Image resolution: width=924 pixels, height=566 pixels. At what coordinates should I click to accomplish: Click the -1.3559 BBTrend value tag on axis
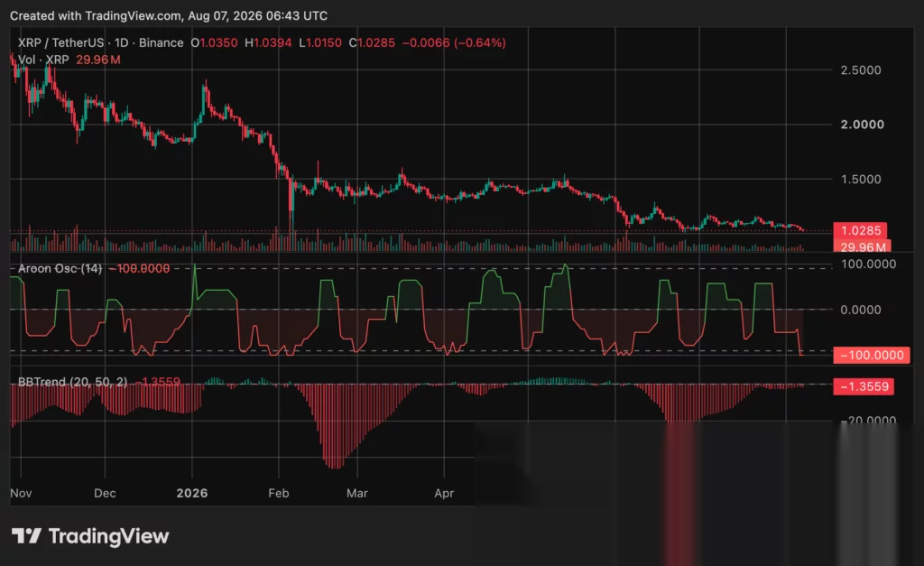(x=864, y=386)
